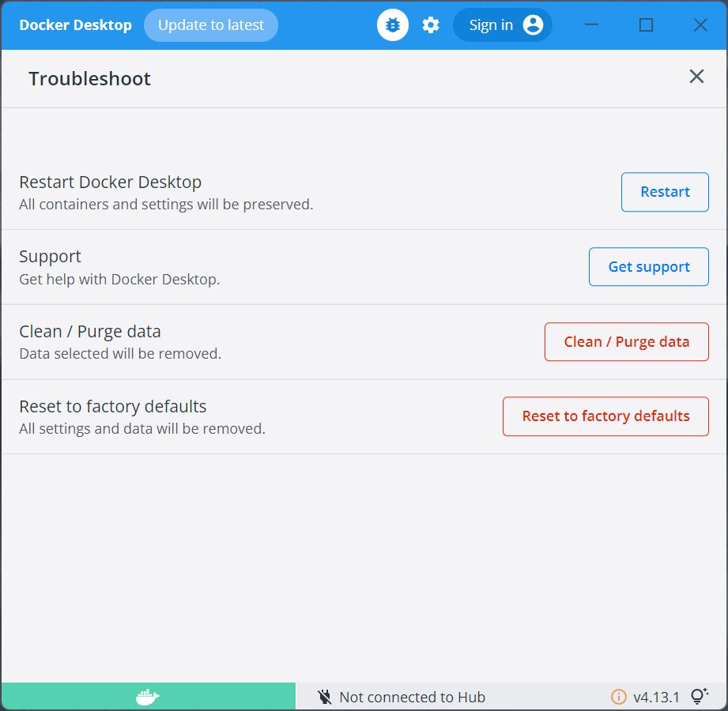Click the Reset to factory defaults button
Image resolution: width=728 pixels, height=711 pixels.
coord(605,416)
